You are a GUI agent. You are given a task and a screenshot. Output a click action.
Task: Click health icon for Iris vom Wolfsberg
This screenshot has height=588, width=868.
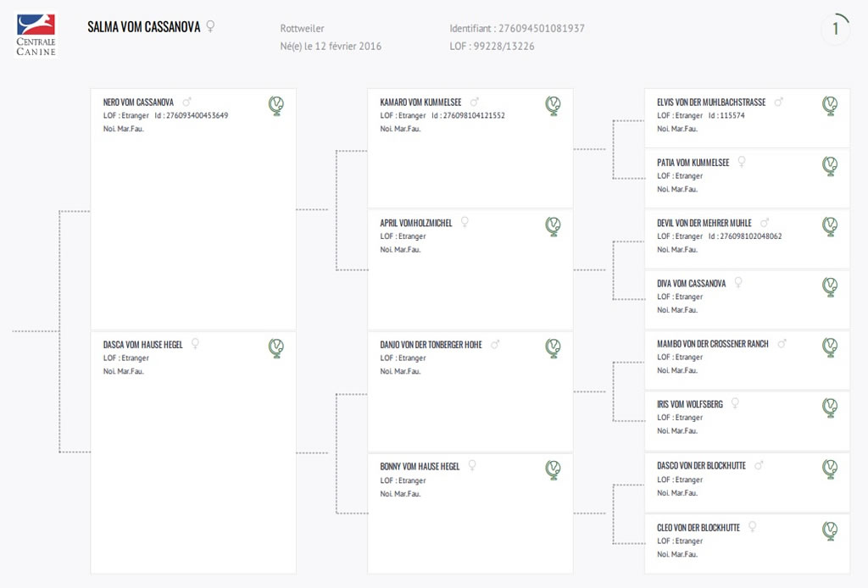(830, 408)
